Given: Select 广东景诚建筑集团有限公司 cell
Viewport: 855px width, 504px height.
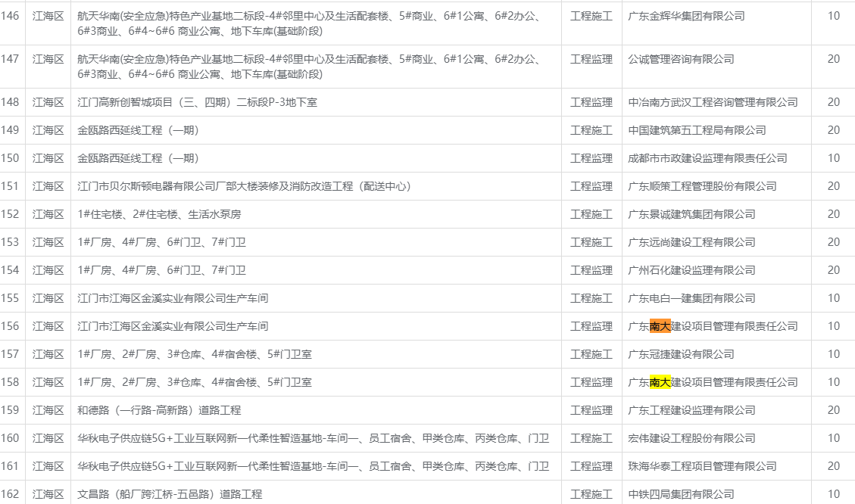Looking at the screenshot, I should click(691, 214).
